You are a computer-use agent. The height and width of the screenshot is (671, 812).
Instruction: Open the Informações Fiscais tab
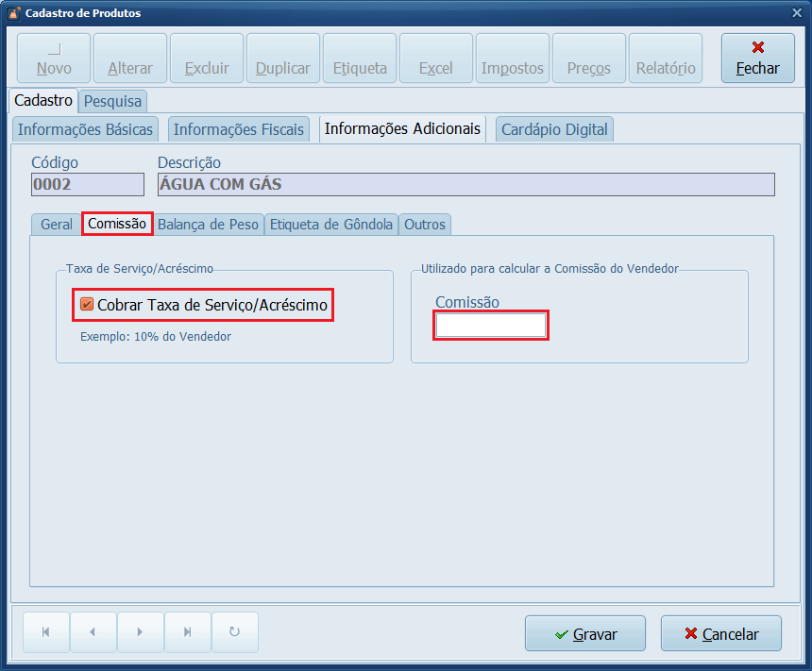click(x=239, y=129)
